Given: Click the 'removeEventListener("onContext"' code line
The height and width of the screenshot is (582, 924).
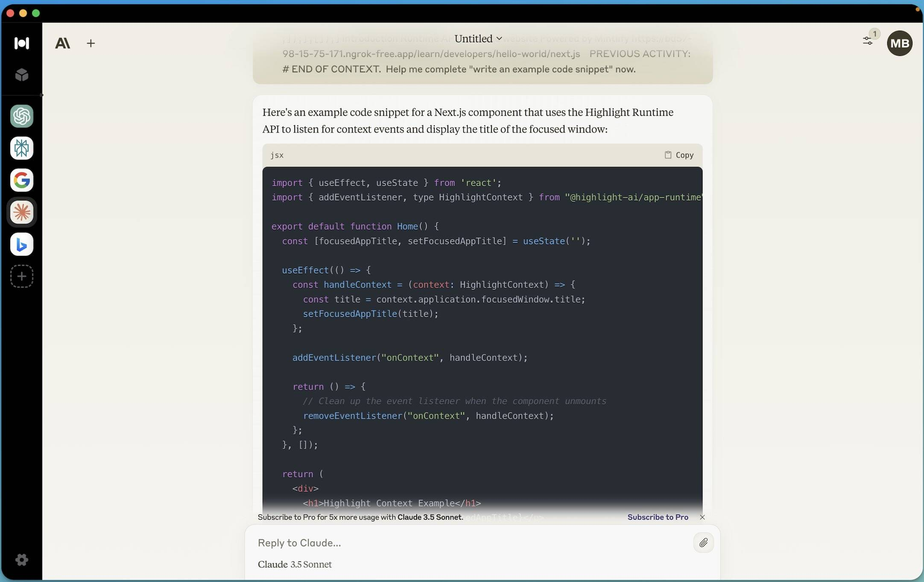Looking at the screenshot, I should 428,415.
